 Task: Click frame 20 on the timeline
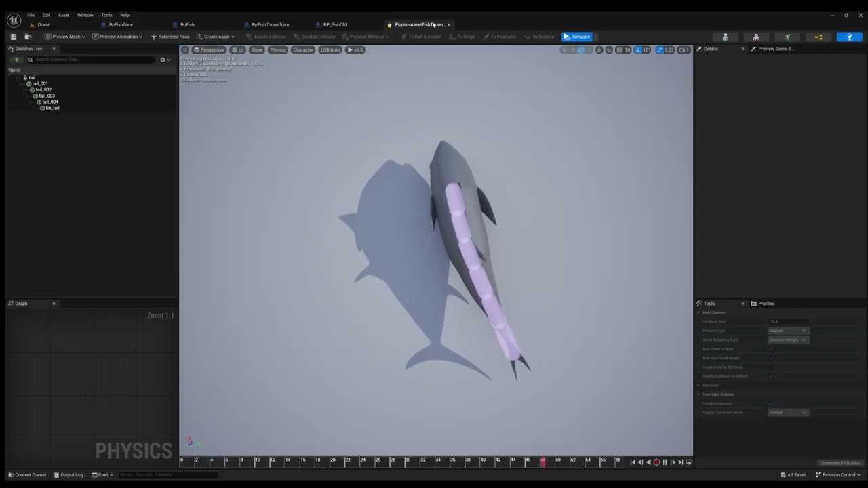[x=332, y=462]
